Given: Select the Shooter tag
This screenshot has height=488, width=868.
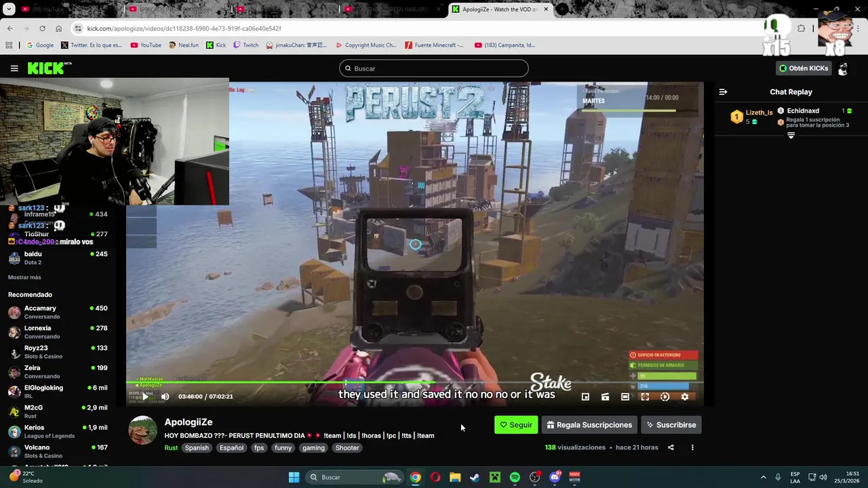Looking at the screenshot, I should tap(347, 447).
